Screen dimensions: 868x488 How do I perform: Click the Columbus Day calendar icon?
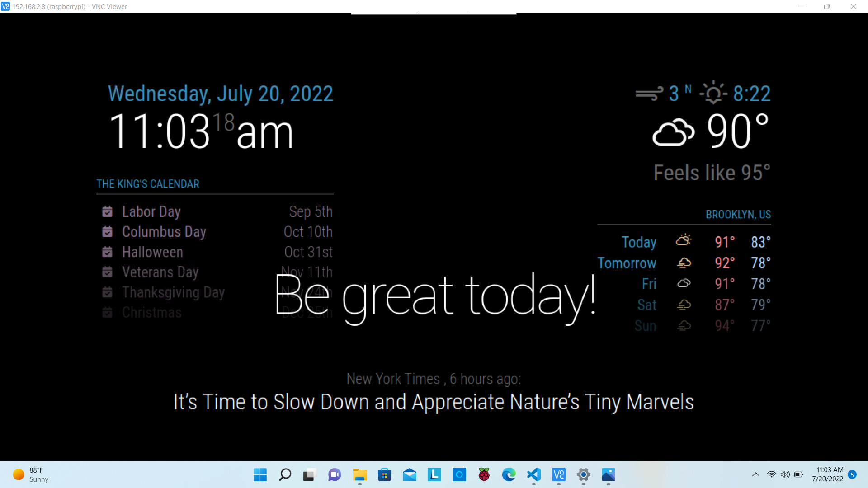(x=107, y=232)
